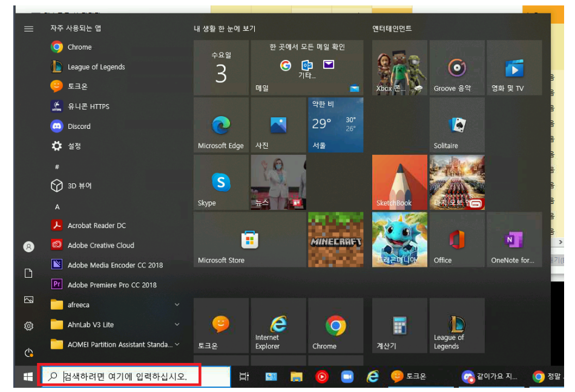Open the 사진 tile
This screenshot has width=575, height=392.
[x=278, y=125]
